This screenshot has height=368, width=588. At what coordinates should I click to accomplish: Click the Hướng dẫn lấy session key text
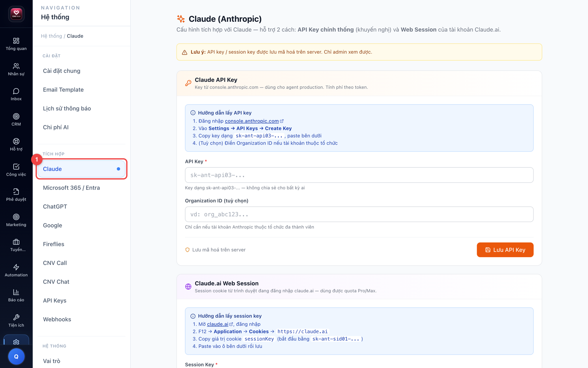pos(230,316)
